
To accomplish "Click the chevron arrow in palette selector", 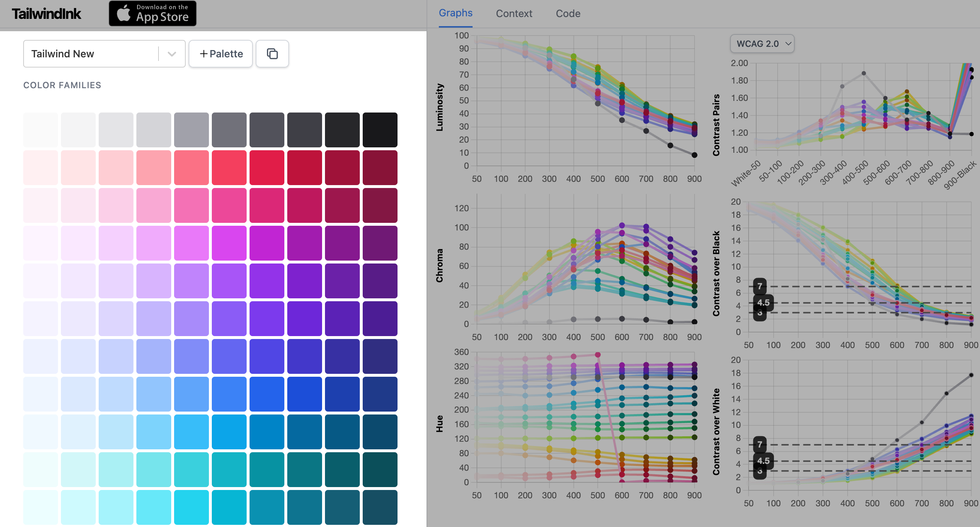I will (x=172, y=54).
